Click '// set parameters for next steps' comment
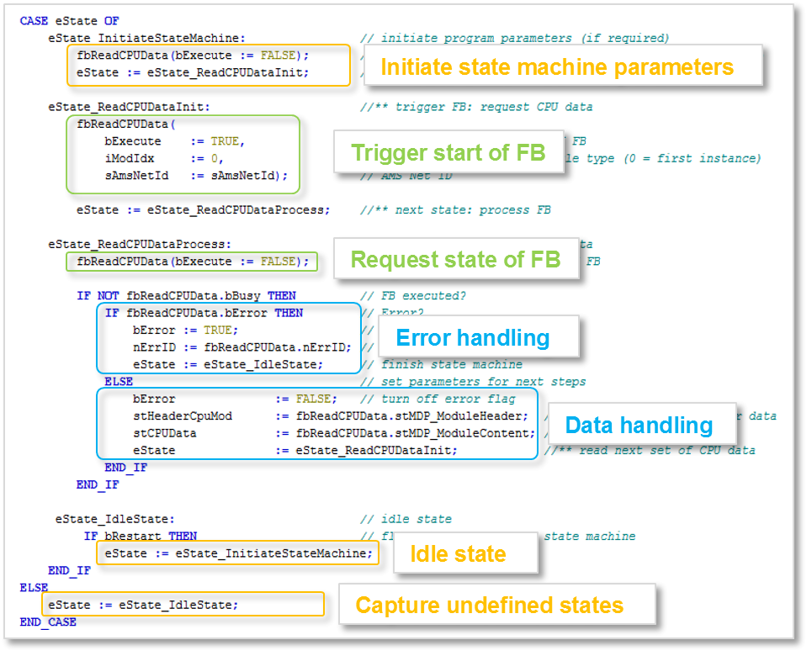Screen dimensions: 812x656 [474, 382]
